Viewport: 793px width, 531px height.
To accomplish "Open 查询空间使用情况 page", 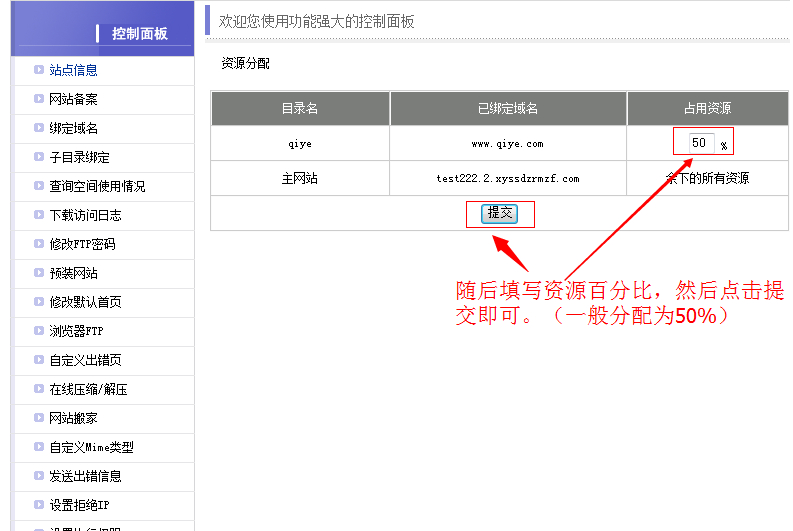I will pyautogui.click(x=97, y=186).
